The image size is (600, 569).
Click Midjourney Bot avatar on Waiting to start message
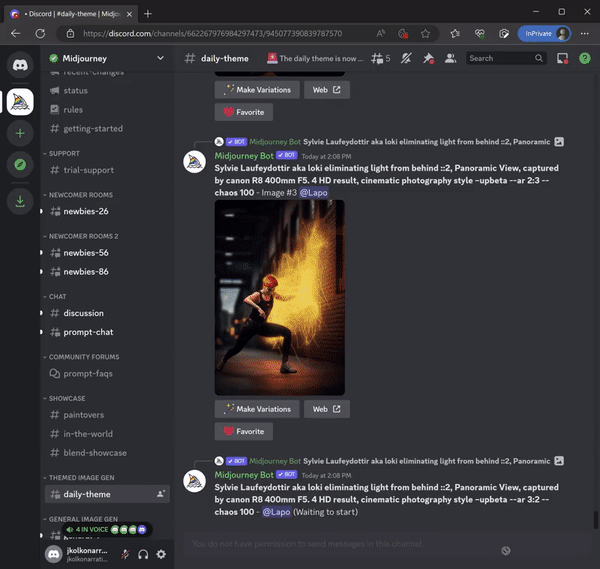coord(194,481)
